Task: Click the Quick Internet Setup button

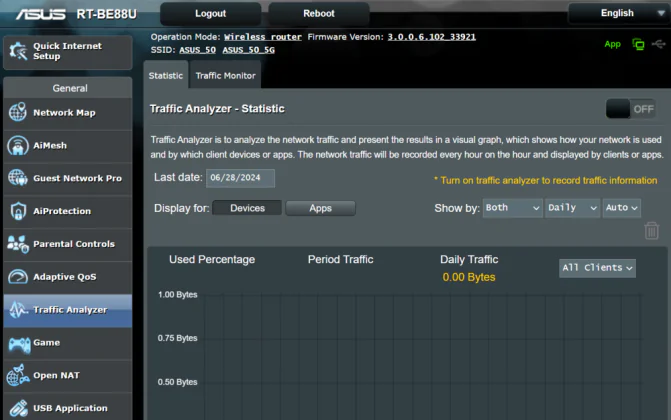Action: 68,52
